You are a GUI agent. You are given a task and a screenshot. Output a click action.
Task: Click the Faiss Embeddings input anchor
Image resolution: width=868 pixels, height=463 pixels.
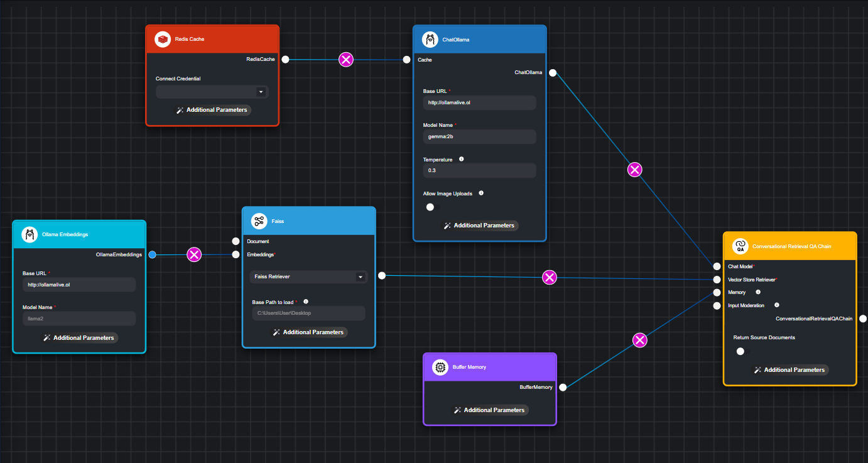(236, 254)
